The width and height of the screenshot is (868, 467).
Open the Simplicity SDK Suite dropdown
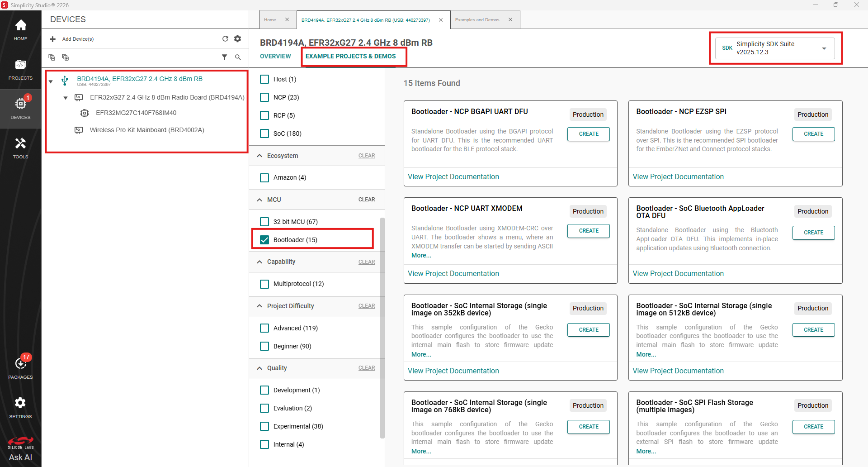pos(776,48)
